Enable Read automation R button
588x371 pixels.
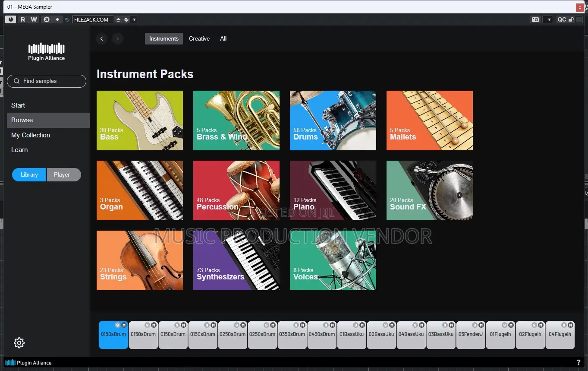coord(23,19)
